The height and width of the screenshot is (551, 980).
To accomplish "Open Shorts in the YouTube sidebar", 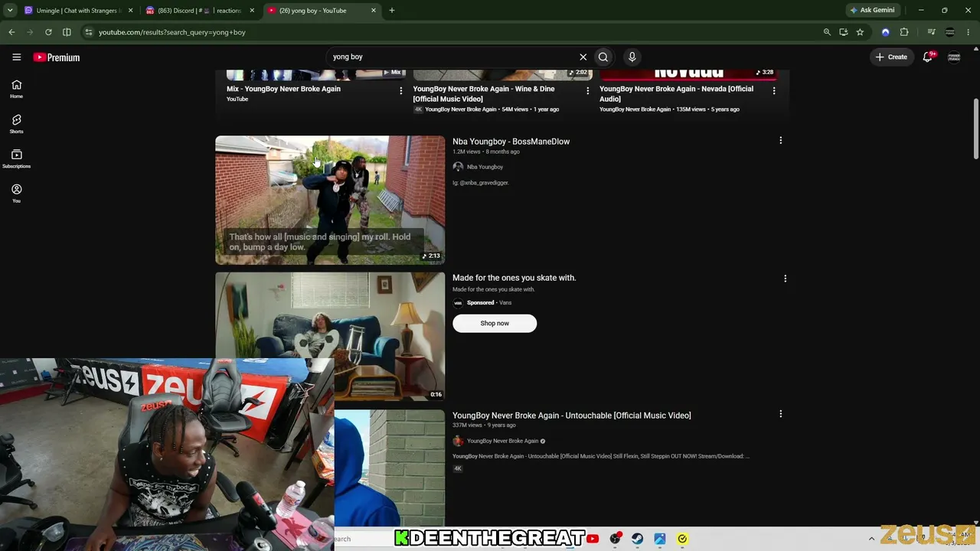I will click(x=16, y=124).
